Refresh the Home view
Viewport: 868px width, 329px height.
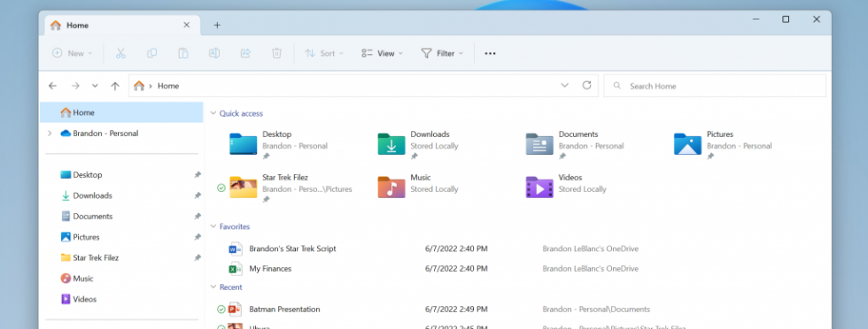pyautogui.click(x=586, y=85)
